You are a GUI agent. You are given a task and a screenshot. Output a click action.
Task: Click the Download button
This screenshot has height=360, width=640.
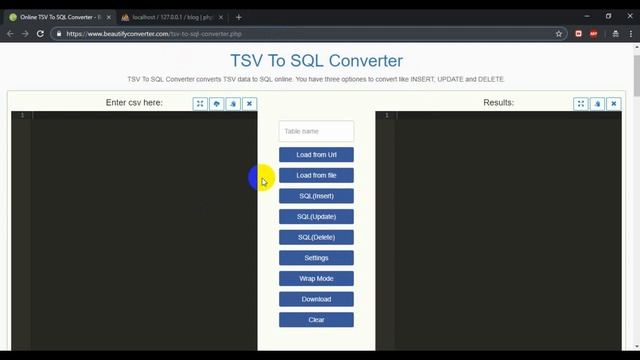click(x=316, y=299)
